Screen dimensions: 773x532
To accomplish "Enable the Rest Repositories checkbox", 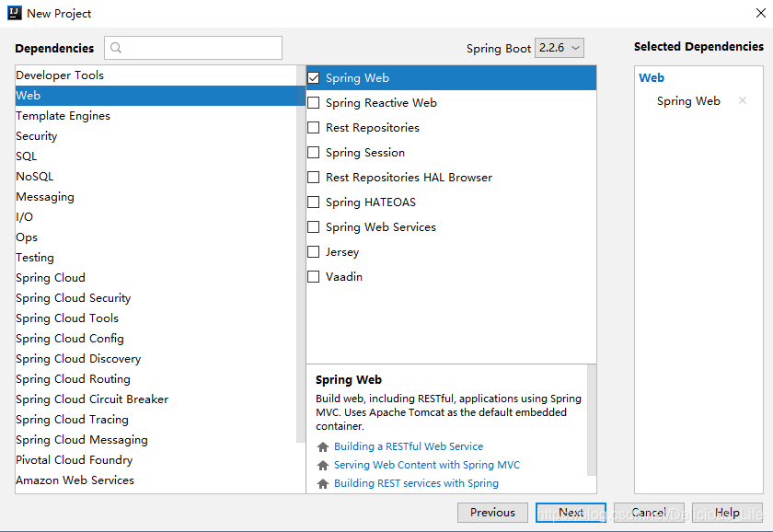I will coord(314,128).
